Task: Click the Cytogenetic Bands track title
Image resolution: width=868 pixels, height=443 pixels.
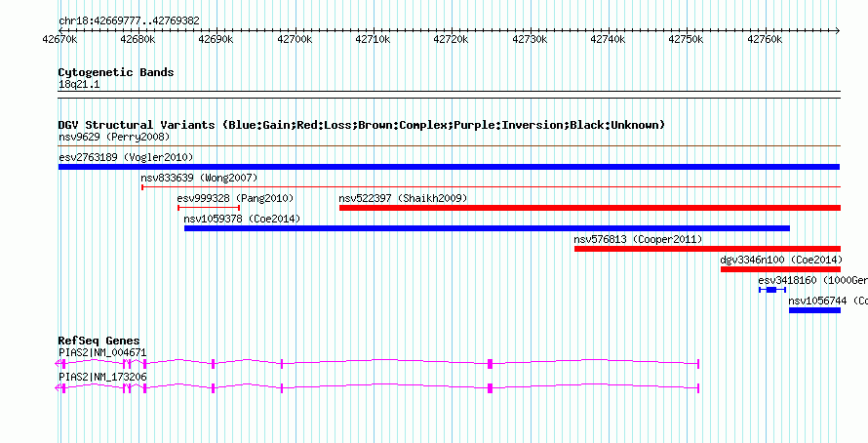Action: tap(116, 72)
